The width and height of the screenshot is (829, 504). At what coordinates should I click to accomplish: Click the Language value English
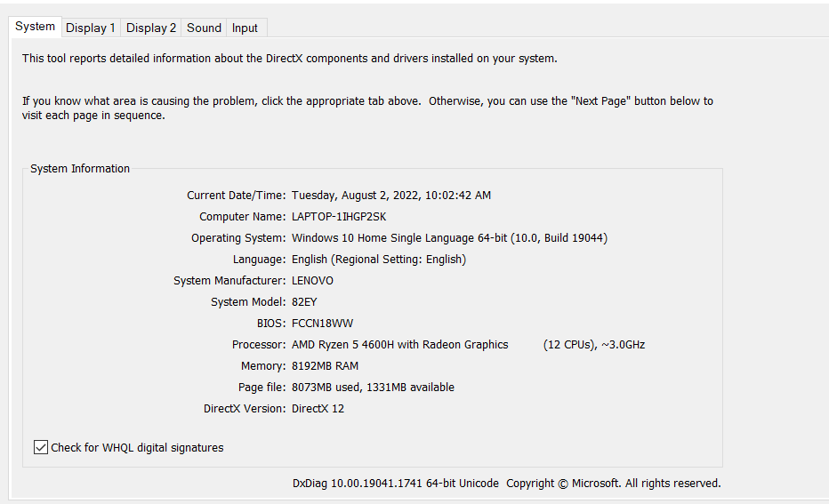(x=378, y=260)
